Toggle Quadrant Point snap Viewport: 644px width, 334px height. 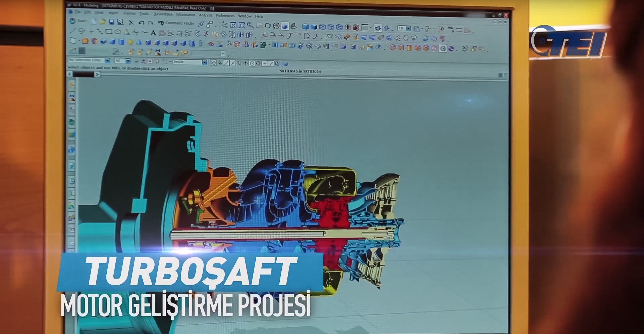coord(258,63)
